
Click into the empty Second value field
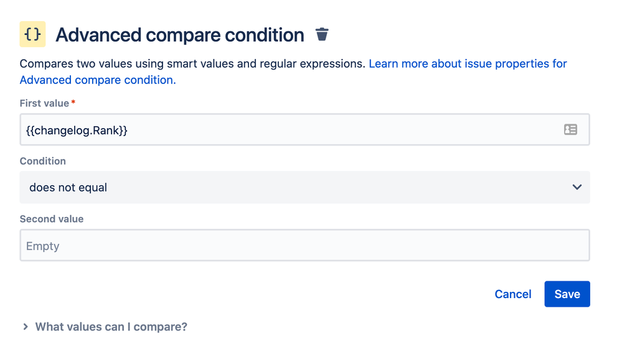[x=304, y=246]
